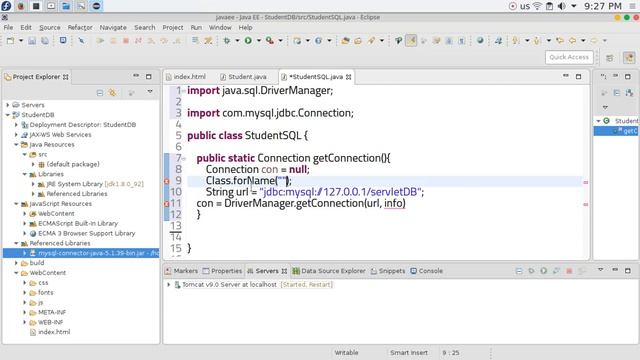
Task: Expand the Tomcat v9.0 Server entry
Action: coord(169,284)
